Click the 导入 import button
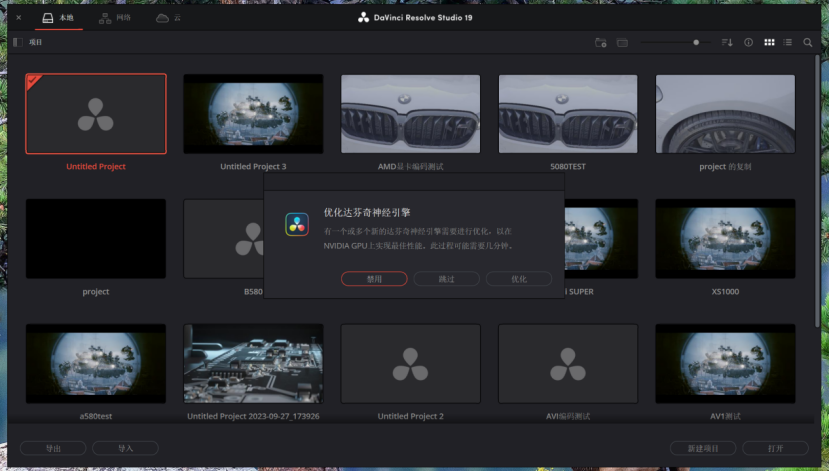This screenshot has height=471, width=829. 125,448
